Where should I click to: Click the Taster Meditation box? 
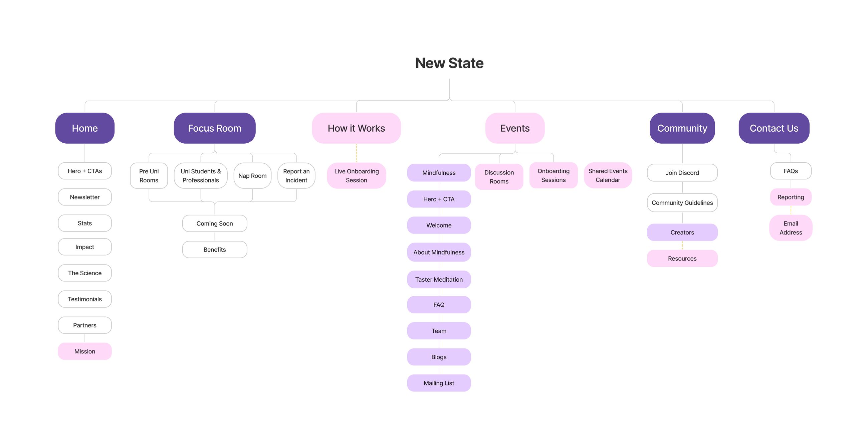[x=439, y=280]
